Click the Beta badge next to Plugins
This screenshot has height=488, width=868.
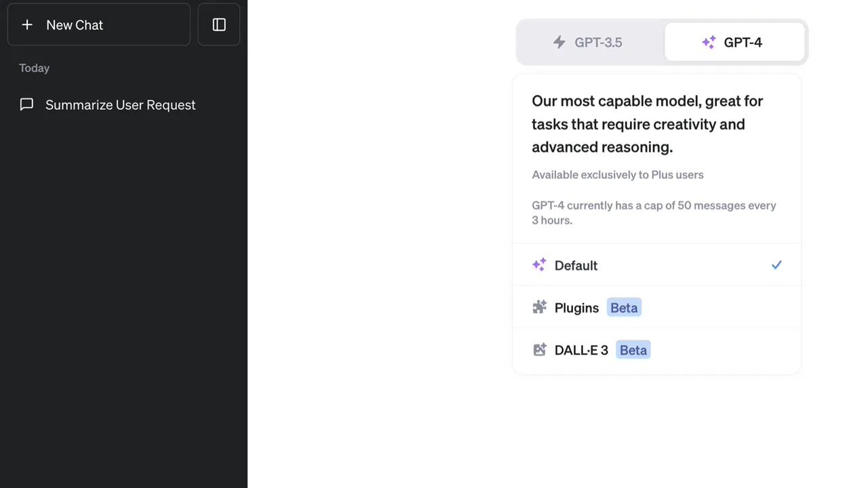pyautogui.click(x=624, y=308)
